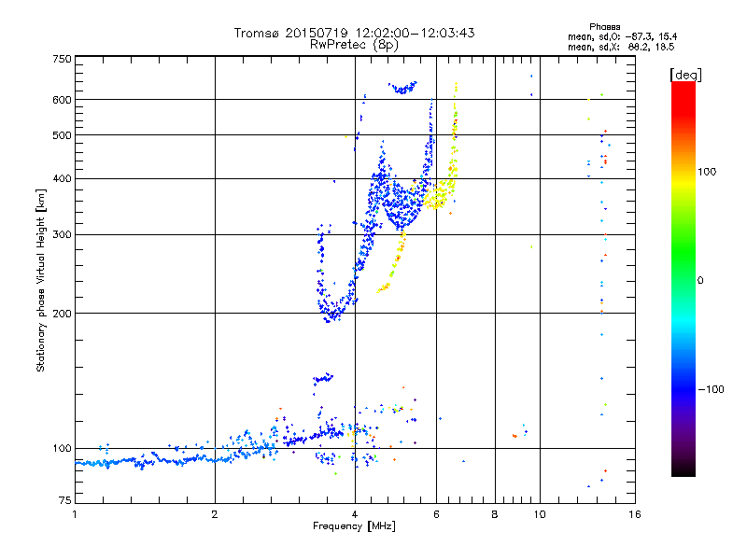Click the short blue trace near 140 km

[323, 378]
